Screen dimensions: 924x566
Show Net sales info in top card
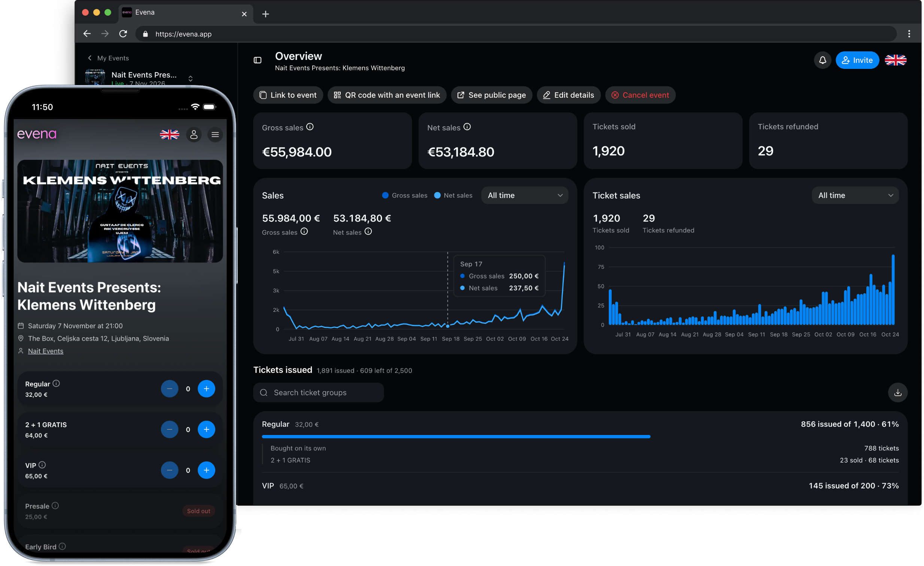coord(467,127)
